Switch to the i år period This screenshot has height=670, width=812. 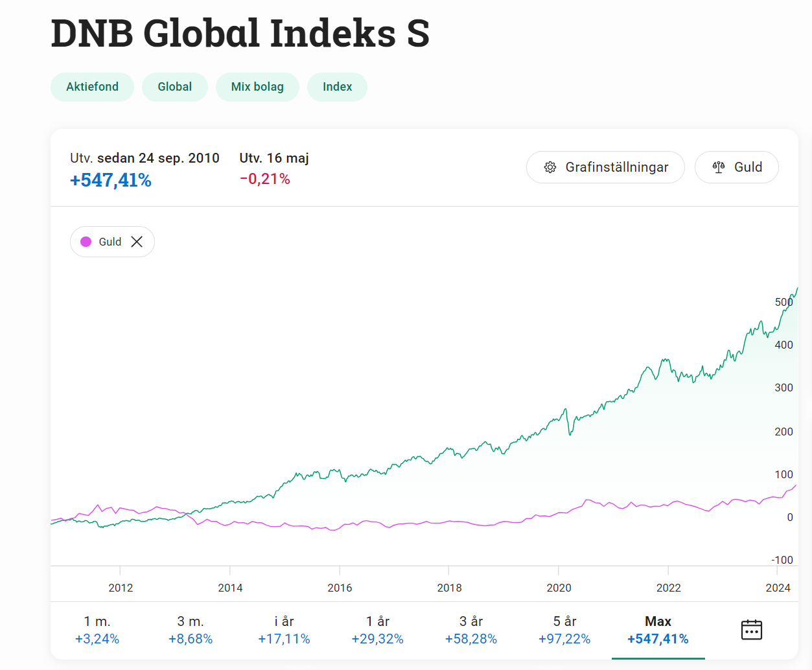tap(284, 630)
